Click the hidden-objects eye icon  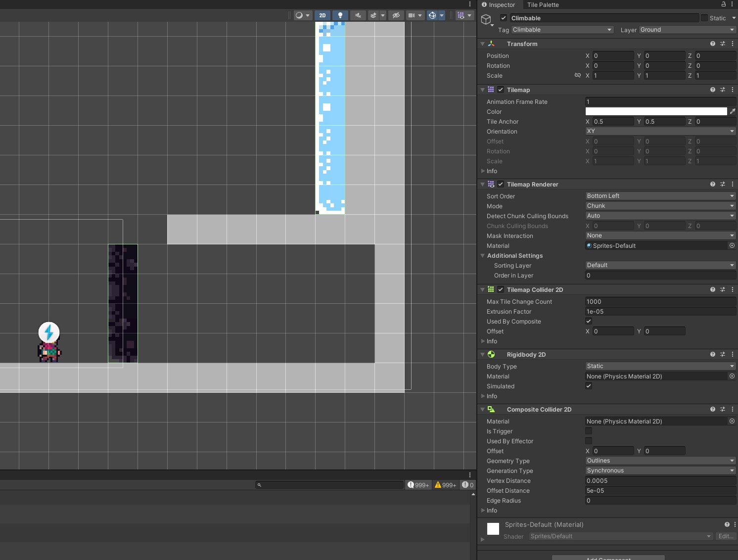[396, 15]
